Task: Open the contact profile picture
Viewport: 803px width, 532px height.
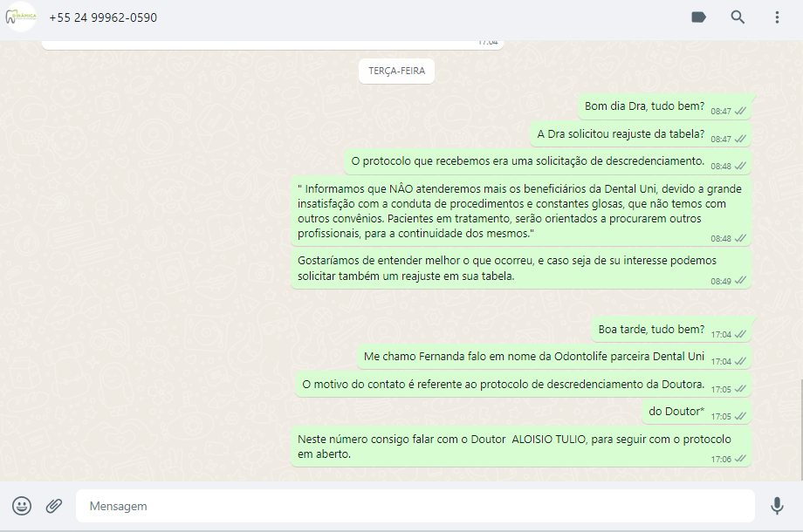Action: tap(21, 17)
